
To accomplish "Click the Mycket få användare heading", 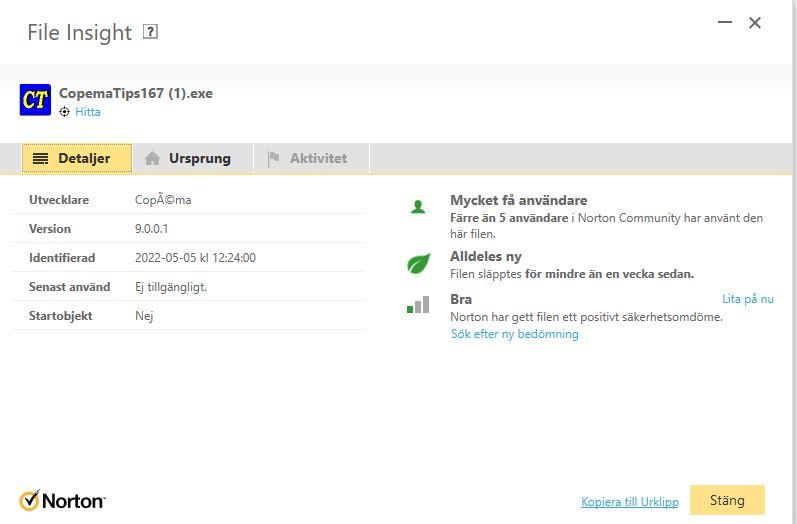I will coord(518,200).
